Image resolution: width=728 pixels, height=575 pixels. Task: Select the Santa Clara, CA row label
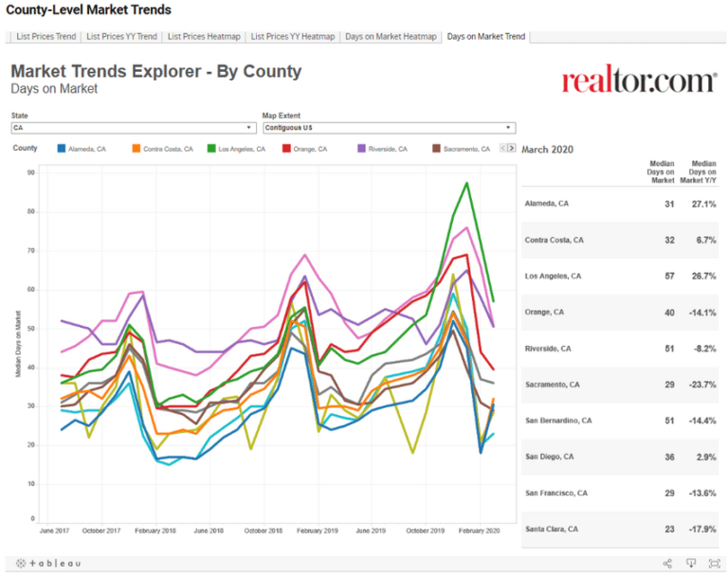[552, 529]
